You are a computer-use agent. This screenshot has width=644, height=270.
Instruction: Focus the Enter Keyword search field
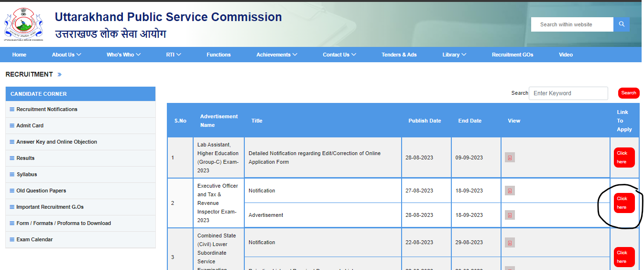tap(568, 93)
